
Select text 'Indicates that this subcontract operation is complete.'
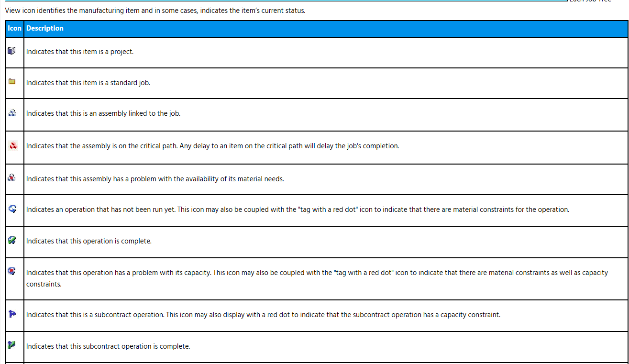pos(108,346)
